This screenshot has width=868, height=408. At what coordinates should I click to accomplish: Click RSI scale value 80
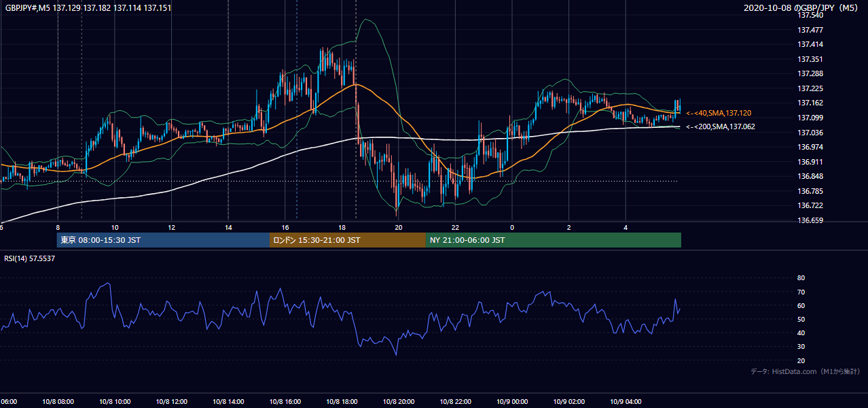[x=801, y=278]
